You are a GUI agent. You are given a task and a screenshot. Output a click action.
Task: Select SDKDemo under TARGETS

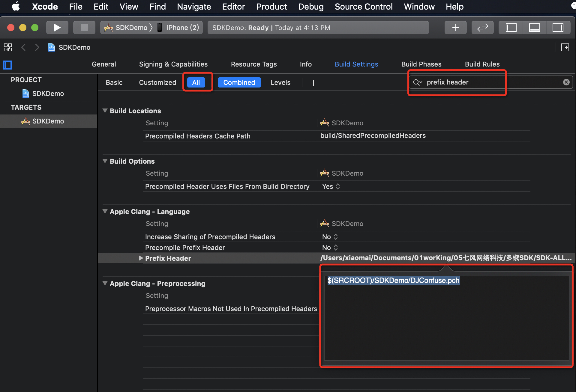49,121
